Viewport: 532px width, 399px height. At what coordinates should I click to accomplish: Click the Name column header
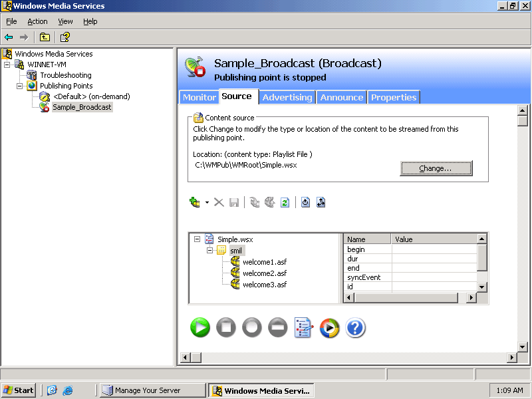point(368,239)
